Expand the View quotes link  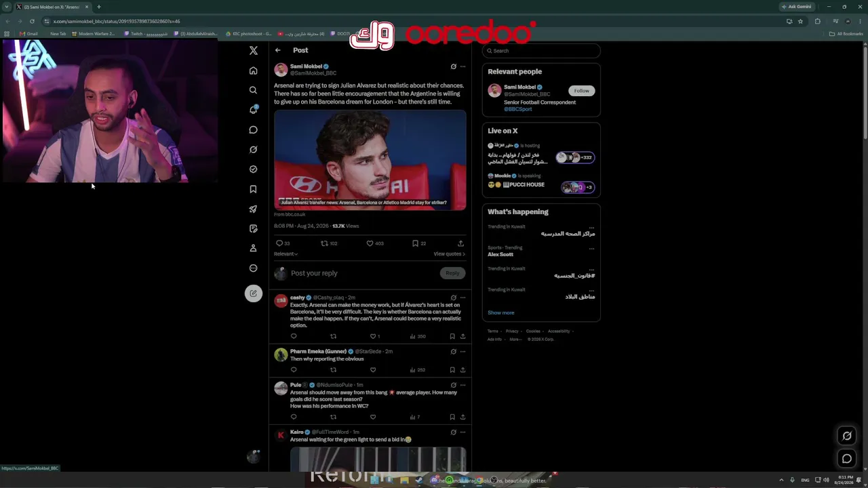click(x=450, y=254)
